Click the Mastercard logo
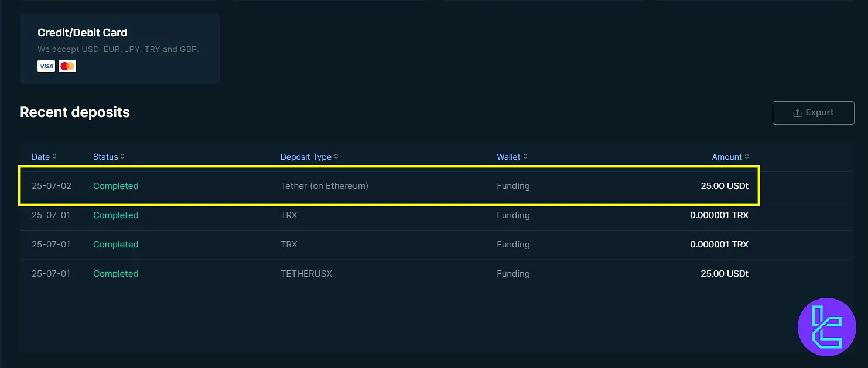This screenshot has height=368, width=868. point(67,66)
